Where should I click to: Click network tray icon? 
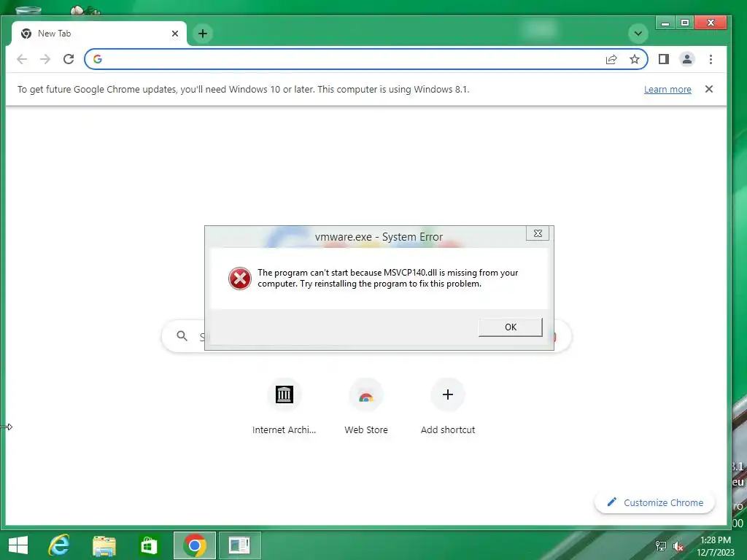(660, 546)
